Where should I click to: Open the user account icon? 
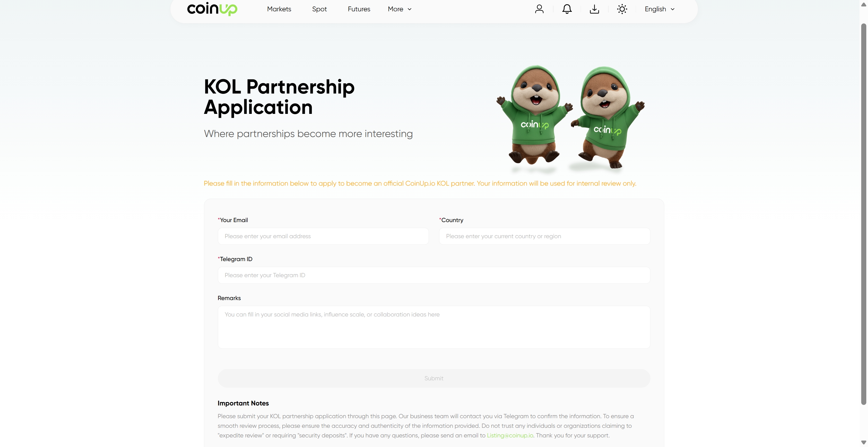point(539,9)
